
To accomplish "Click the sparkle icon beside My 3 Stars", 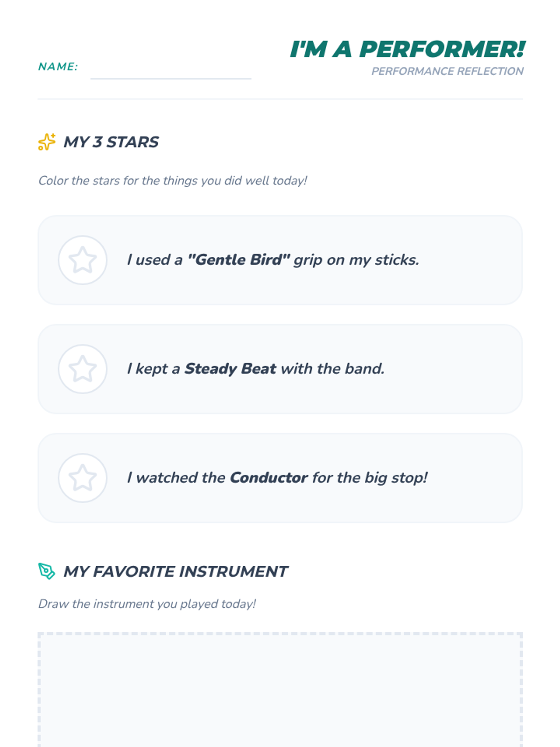I will point(47,142).
